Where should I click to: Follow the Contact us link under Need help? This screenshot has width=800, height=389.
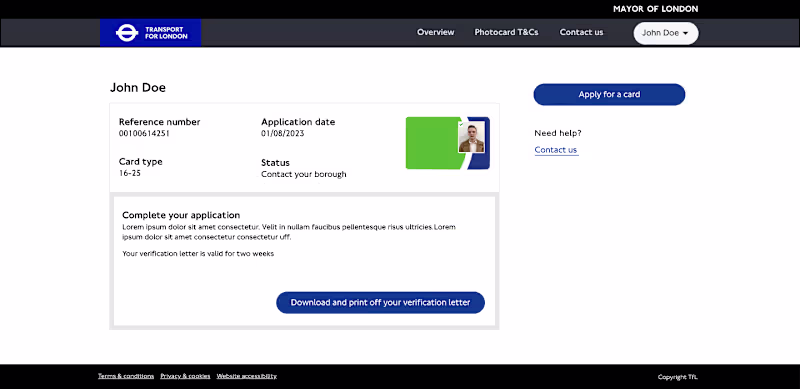coord(556,150)
